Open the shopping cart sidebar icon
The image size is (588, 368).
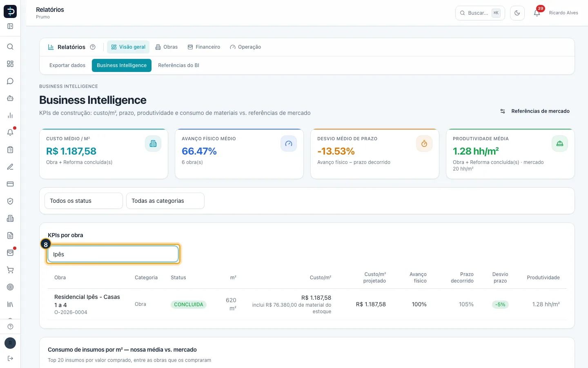click(x=10, y=270)
